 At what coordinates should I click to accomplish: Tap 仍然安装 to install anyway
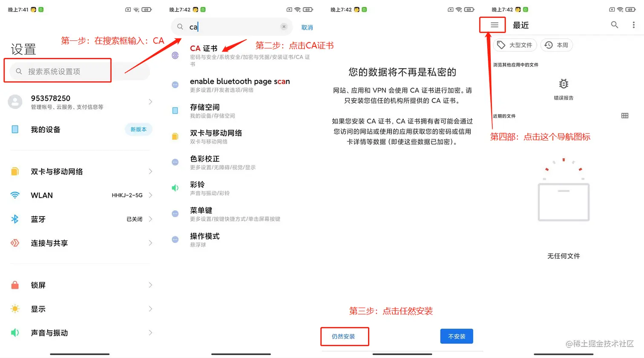(x=343, y=336)
